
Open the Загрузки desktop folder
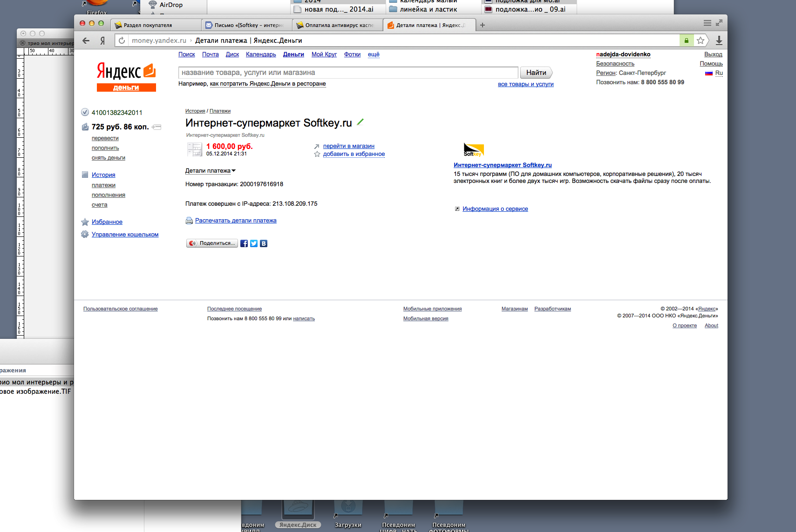point(348,514)
